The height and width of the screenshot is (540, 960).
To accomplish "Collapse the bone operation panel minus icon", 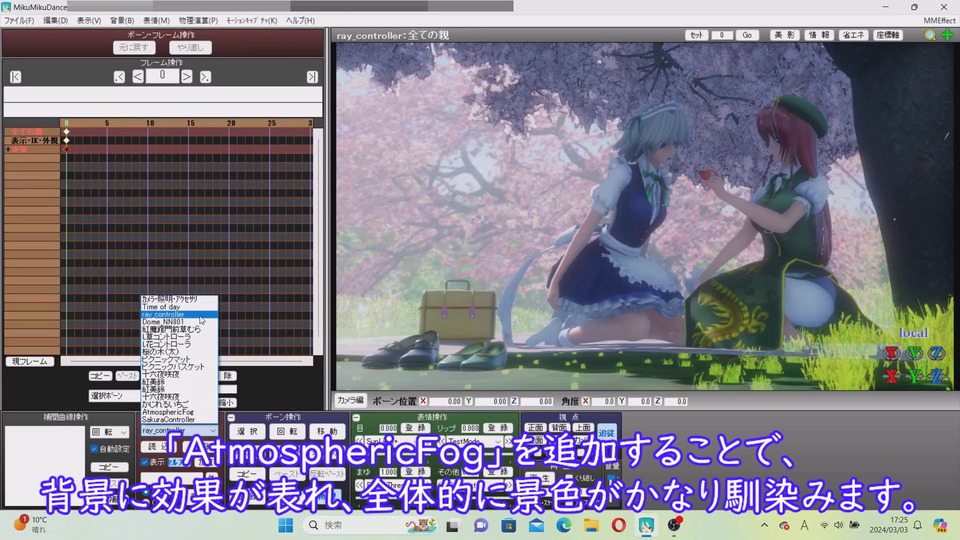I will click(x=232, y=418).
